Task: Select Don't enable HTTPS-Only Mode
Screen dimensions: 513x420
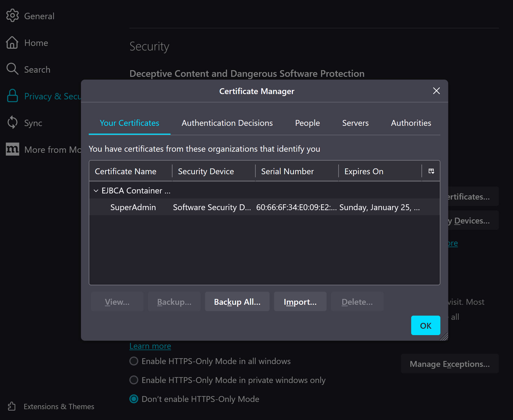Action: pos(134,399)
